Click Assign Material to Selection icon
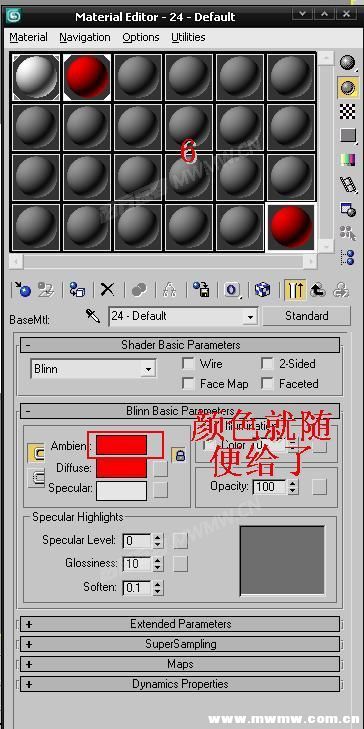The height and width of the screenshot is (729, 364). coord(77,290)
